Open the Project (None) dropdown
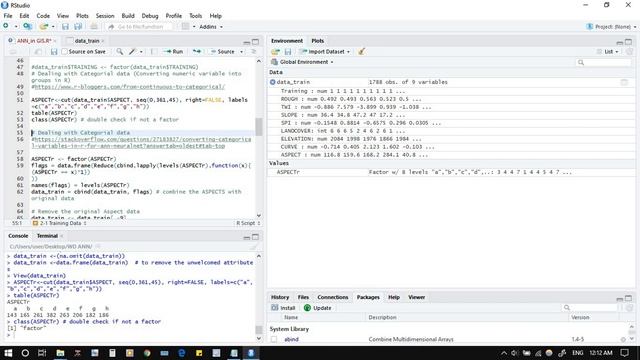The height and width of the screenshot is (360, 640). 611,27
